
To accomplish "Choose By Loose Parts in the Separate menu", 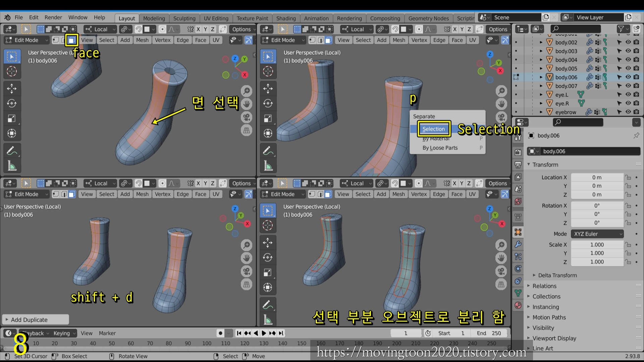I will pyautogui.click(x=447, y=148).
